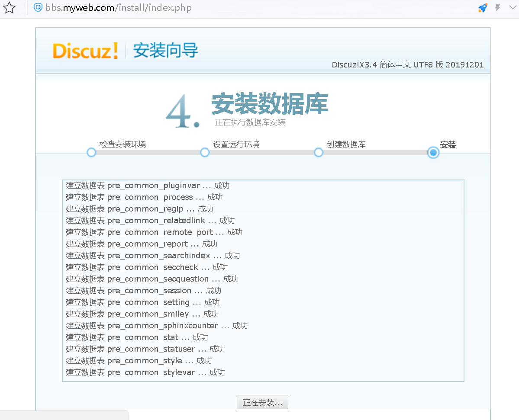
Task: Open the address bar dropdown chevron
Action: tap(513, 7)
